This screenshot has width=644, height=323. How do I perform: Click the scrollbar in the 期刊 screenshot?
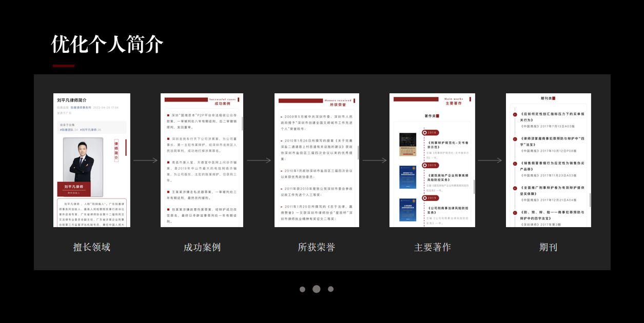(x=590, y=200)
